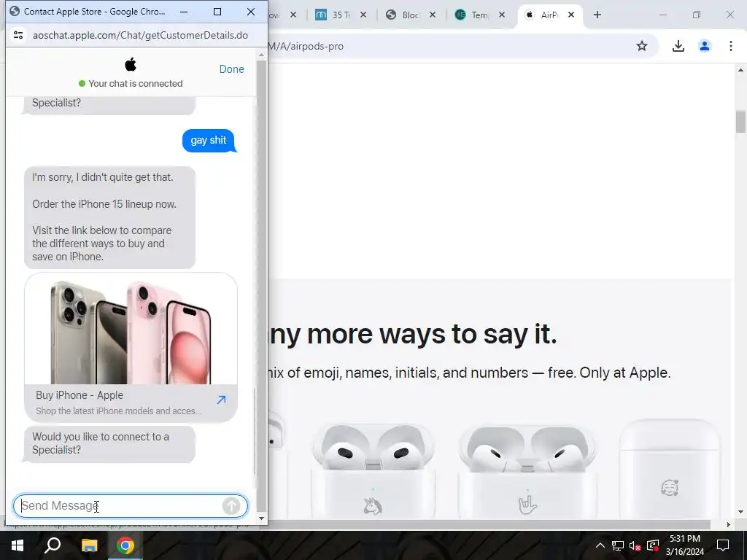Image resolution: width=747 pixels, height=560 pixels.
Task: Open Chrome three-dot menu
Action: (x=731, y=46)
